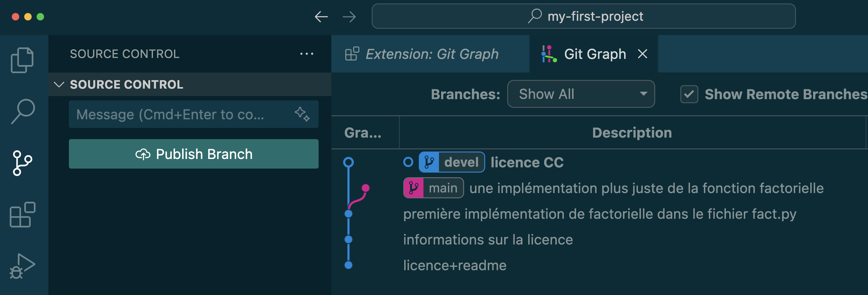Click the go back arrow
868x295 pixels.
pyautogui.click(x=321, y=16)
